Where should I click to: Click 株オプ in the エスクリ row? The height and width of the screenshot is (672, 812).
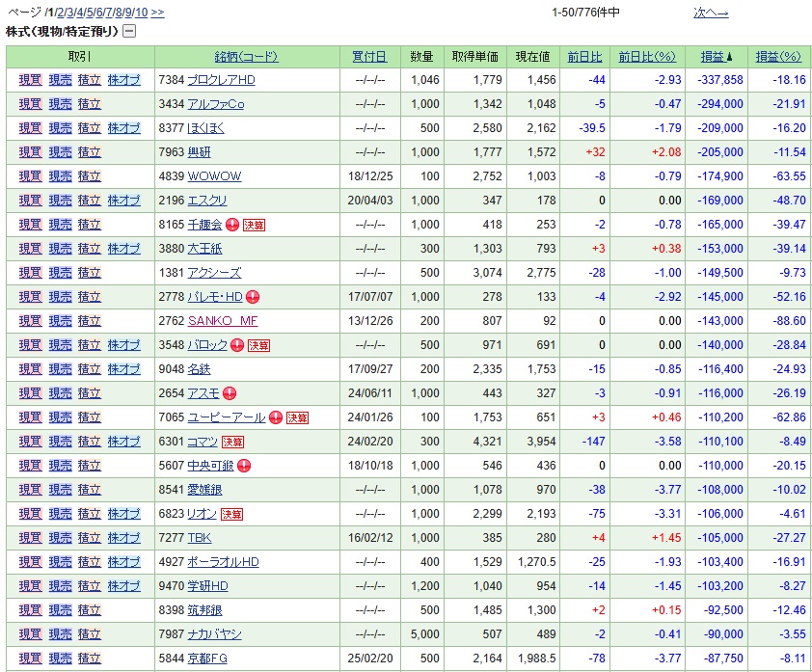click(x=123, y=201)
